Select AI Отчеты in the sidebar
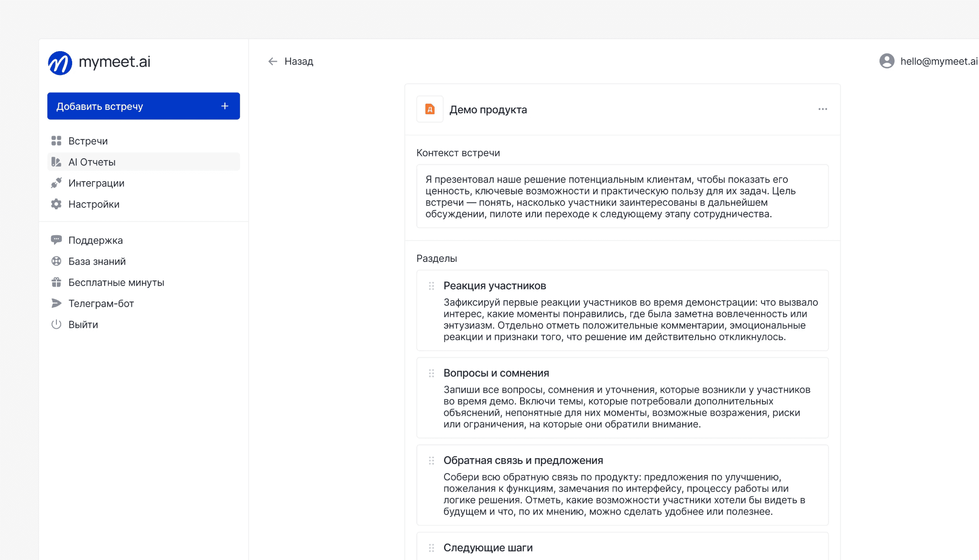Image resolution: width=979 pixels, height=560 pixels. [x=143, y=162]
